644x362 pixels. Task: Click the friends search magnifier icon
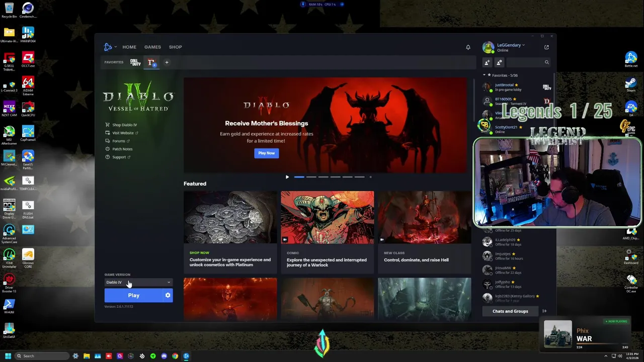[x=546, y=62]
